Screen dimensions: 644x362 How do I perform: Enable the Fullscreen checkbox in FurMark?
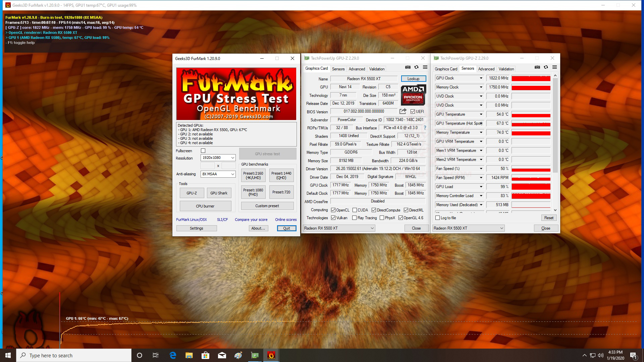point(203,151)
